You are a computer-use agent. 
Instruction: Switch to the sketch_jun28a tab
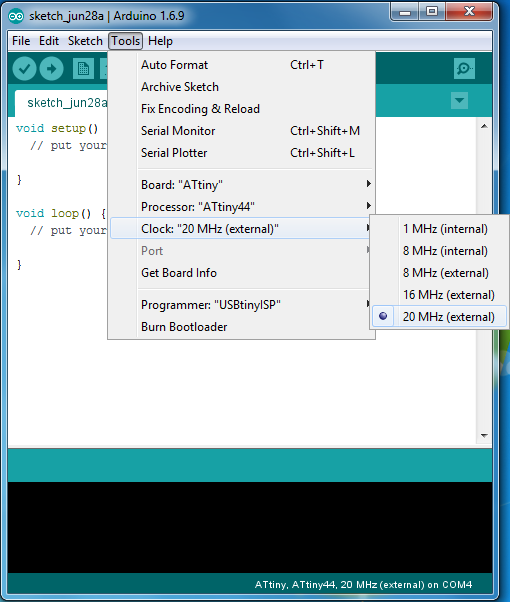click(x=61, y=103)
